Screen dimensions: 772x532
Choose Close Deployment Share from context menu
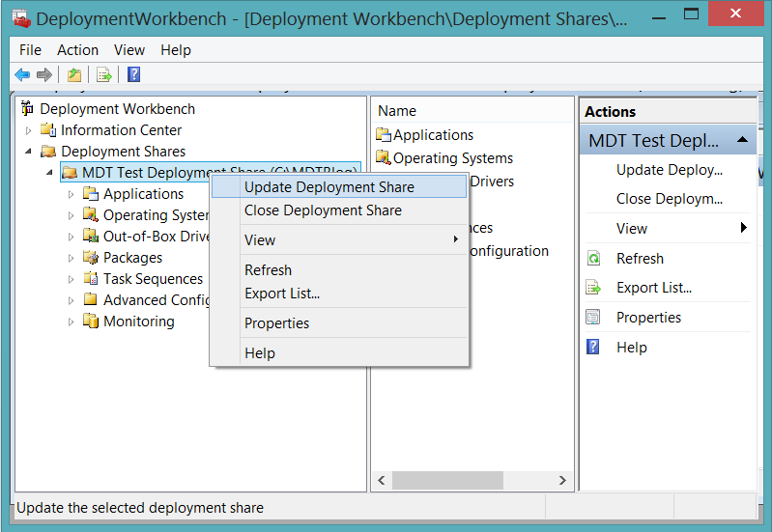[x=339, y=210]
